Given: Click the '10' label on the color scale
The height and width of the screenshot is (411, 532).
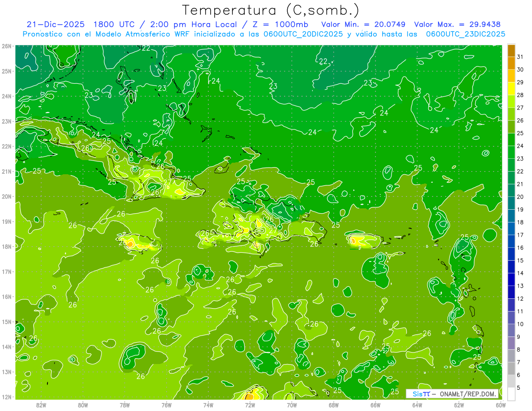Looking at the screenshot, I should (520, 324).
